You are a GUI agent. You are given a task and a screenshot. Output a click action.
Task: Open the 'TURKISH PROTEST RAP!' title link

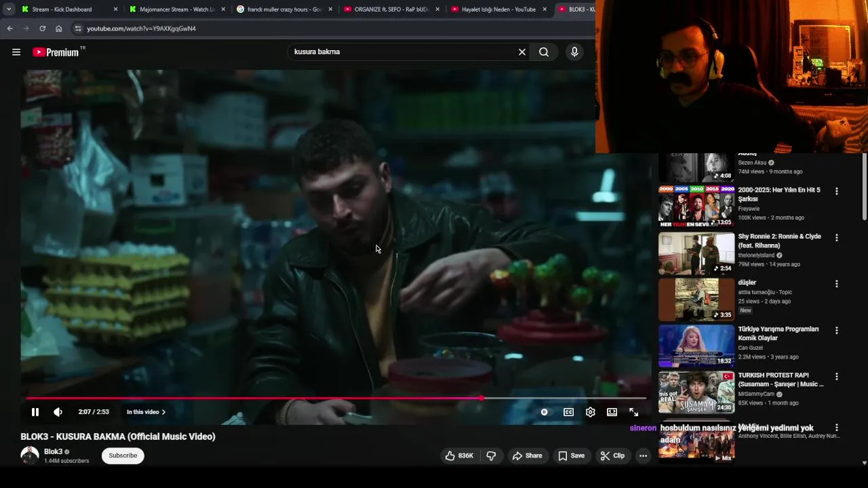781,380
